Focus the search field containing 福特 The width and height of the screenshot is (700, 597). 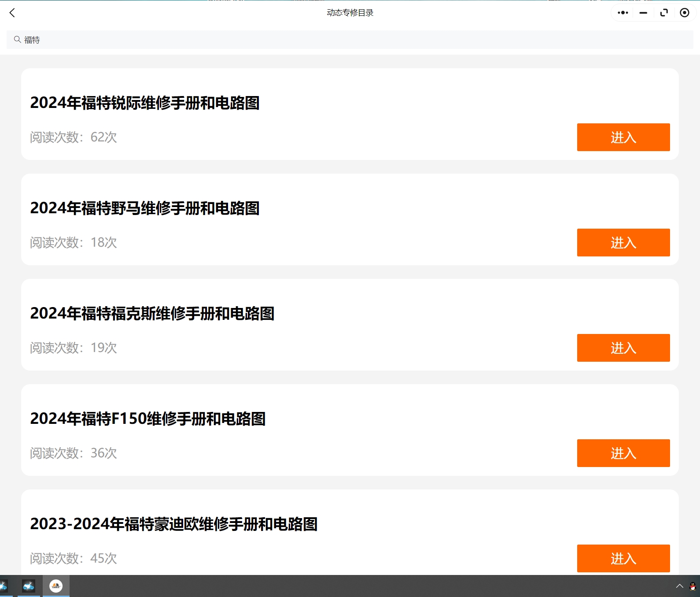point(352,40)
